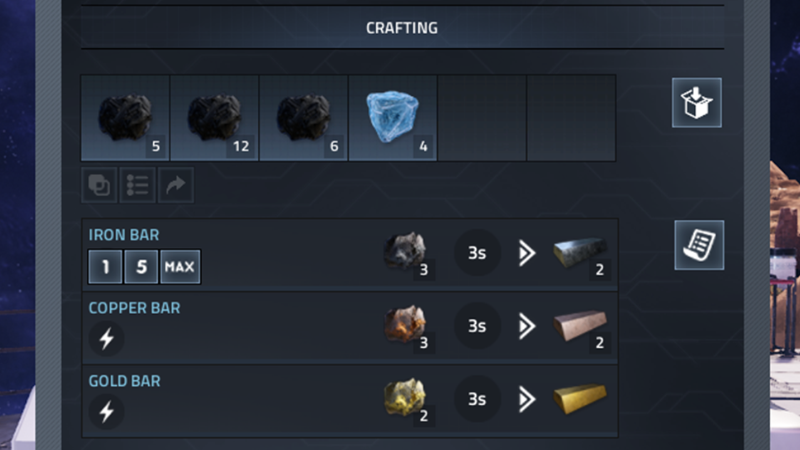This screenshot has width=800, height=450.
Task: Click the Copper Bar lightning bolt icon
Action: 106,339
